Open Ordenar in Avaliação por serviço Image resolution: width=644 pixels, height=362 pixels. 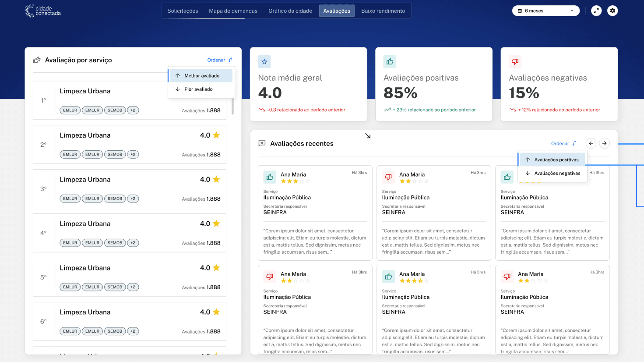[x=220, y=60]
